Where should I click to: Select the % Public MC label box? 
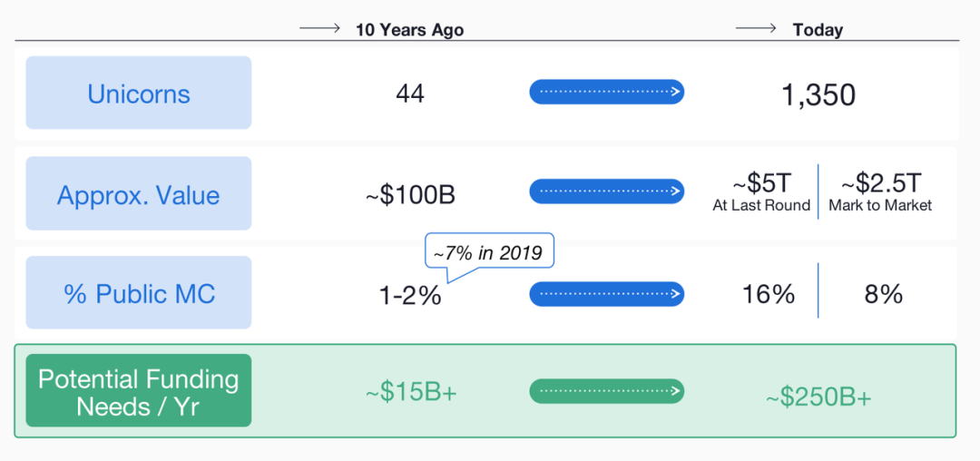[139, 293]
